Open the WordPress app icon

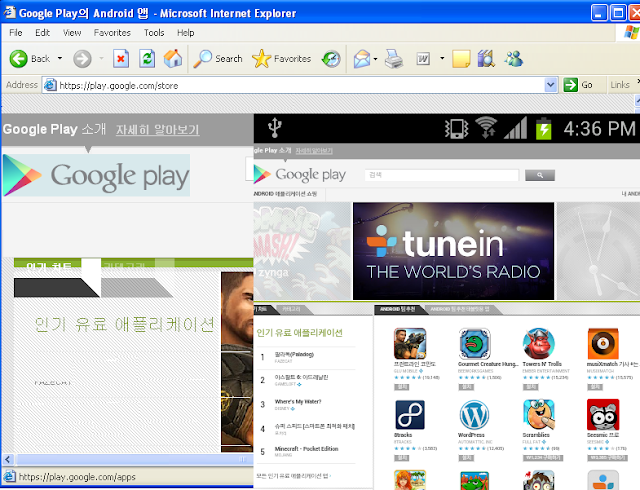click(474, 415)
